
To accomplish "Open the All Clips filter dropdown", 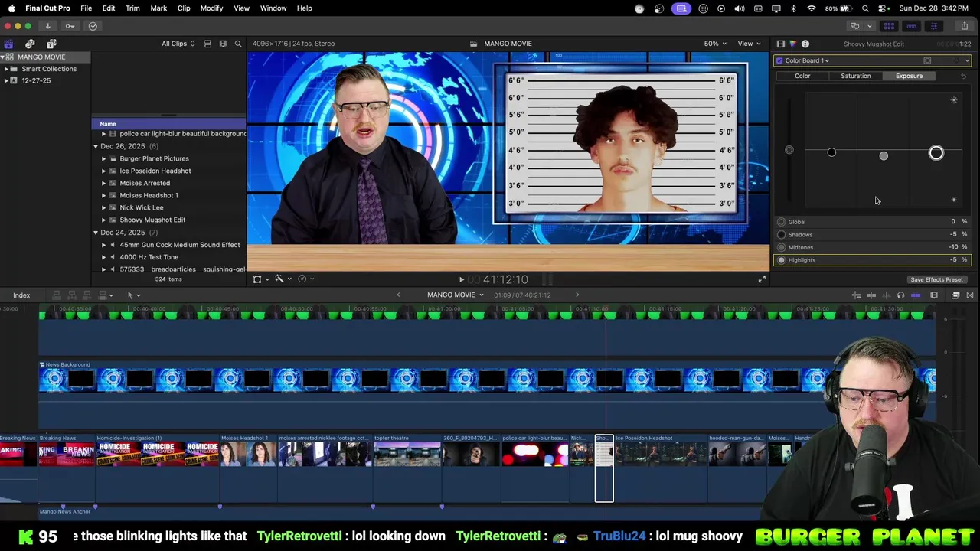I will pos(178,44).
